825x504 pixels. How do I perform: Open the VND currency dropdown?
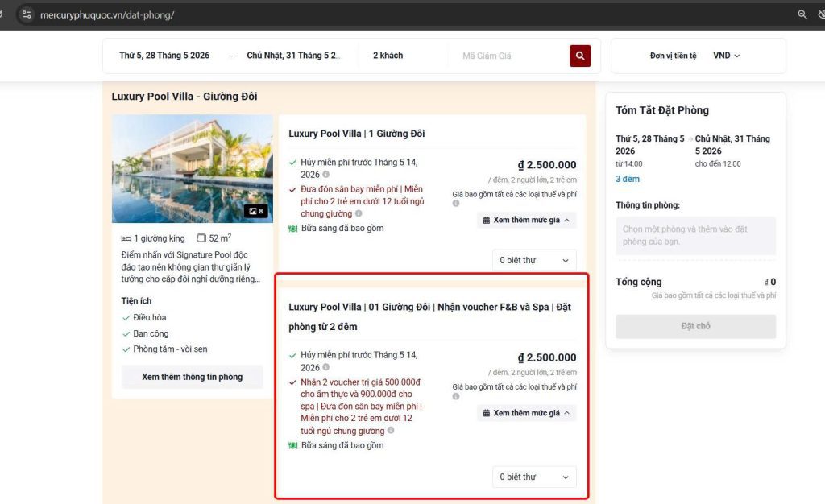click(726, 56)
